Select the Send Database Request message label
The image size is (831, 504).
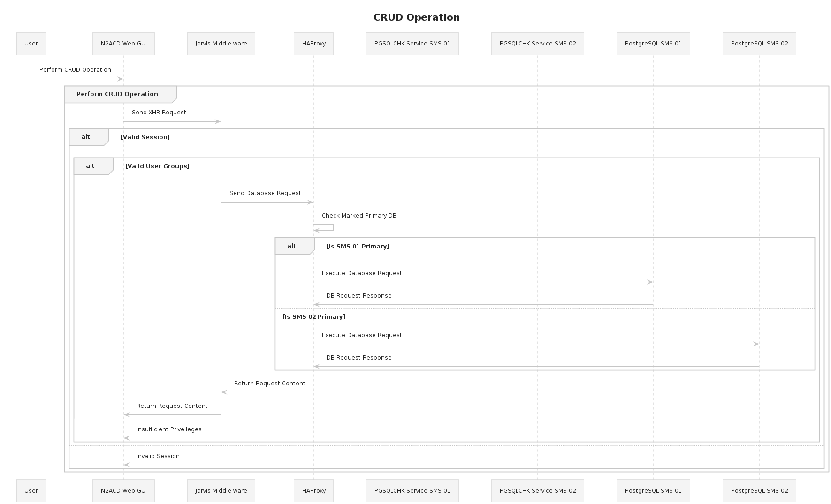(x=265, y=193)
